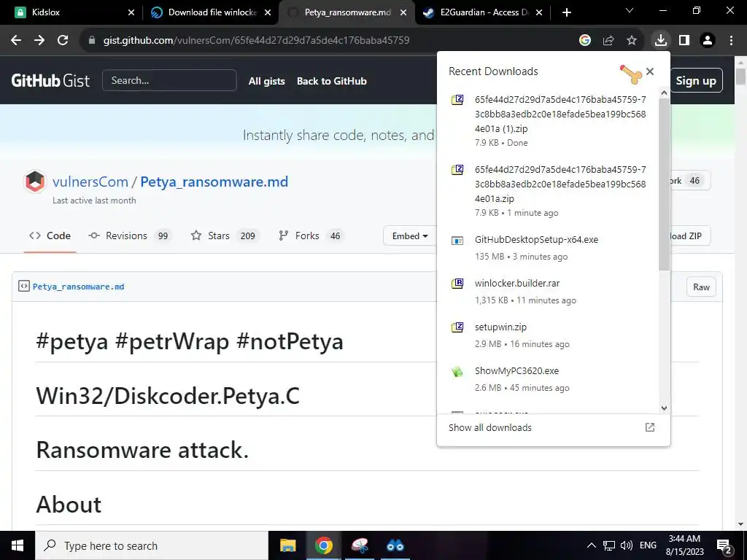Open Windows Start menu

18,545
